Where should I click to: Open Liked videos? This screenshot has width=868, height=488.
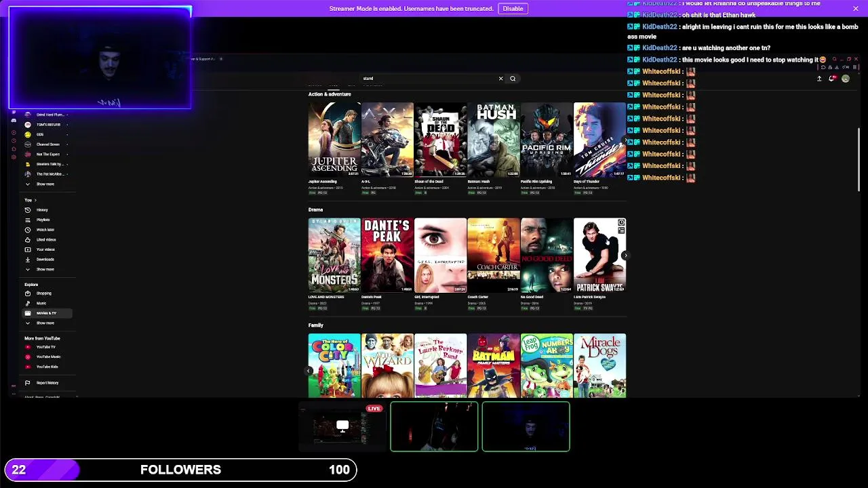tap(47, 239)
